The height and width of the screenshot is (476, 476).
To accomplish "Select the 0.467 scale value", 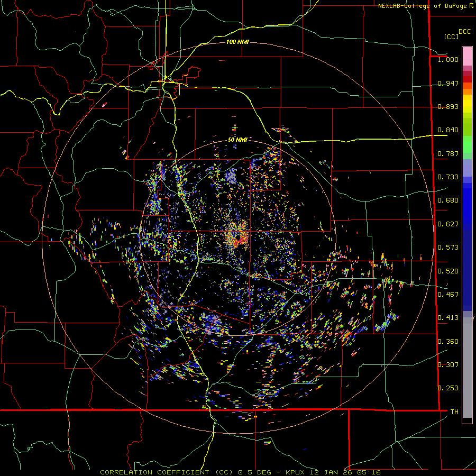I will [448, 295].
